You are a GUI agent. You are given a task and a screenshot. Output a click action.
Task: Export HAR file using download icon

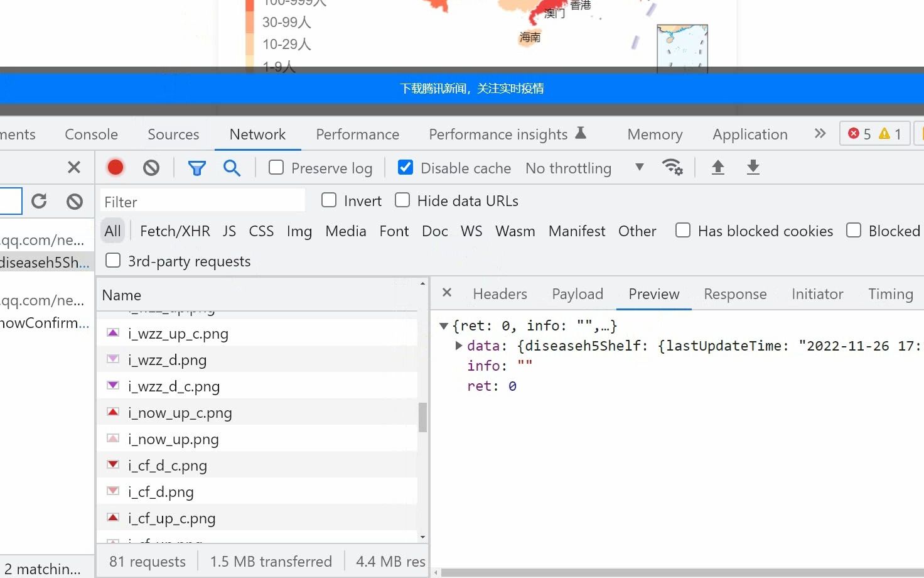[x=753, y=167]
